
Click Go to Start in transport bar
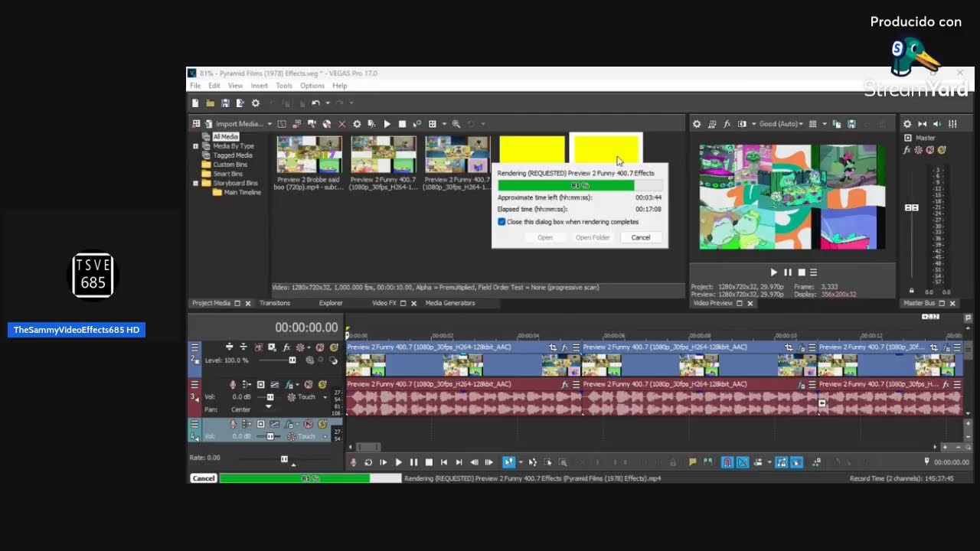pyautogui.click(x=443, y=462)
